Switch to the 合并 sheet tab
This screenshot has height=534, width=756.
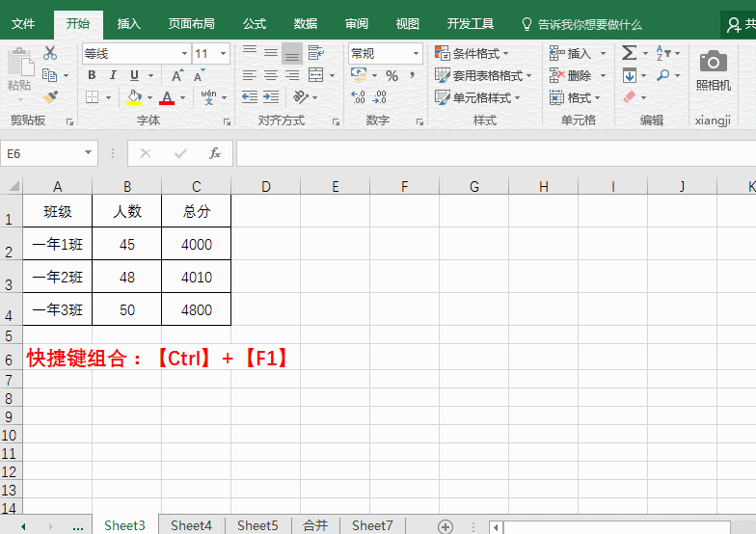click(x=315, y=525)
